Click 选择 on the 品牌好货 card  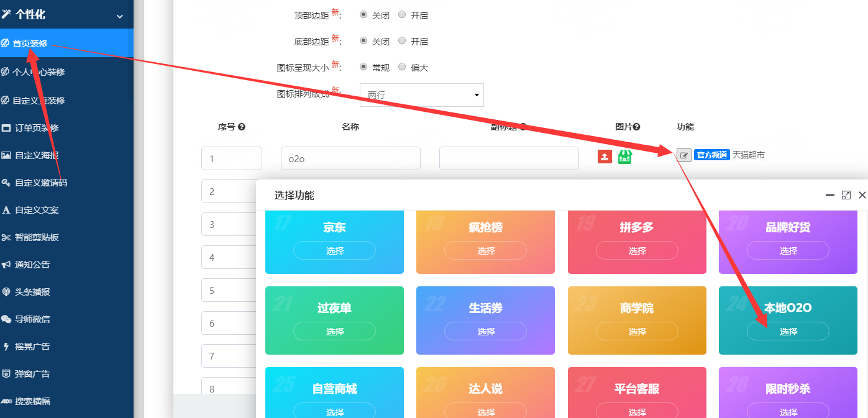(x=788, y=250)
